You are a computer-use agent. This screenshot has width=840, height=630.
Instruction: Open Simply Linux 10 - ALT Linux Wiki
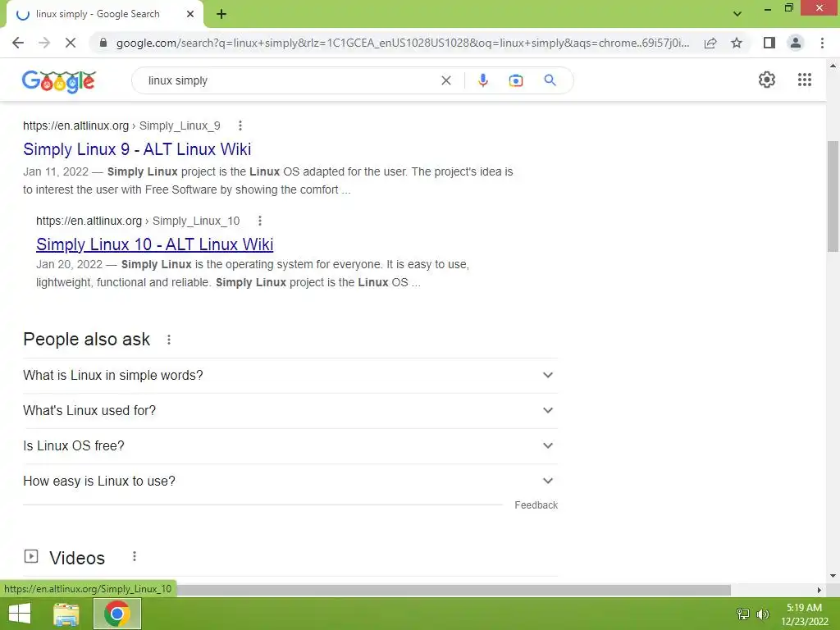(155, 244)
